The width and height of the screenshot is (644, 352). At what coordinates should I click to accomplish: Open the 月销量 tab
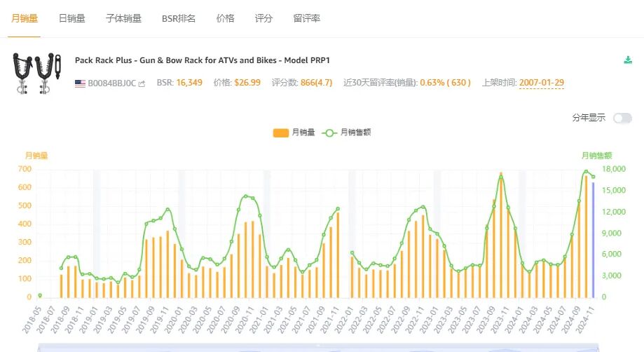[25, 18]
